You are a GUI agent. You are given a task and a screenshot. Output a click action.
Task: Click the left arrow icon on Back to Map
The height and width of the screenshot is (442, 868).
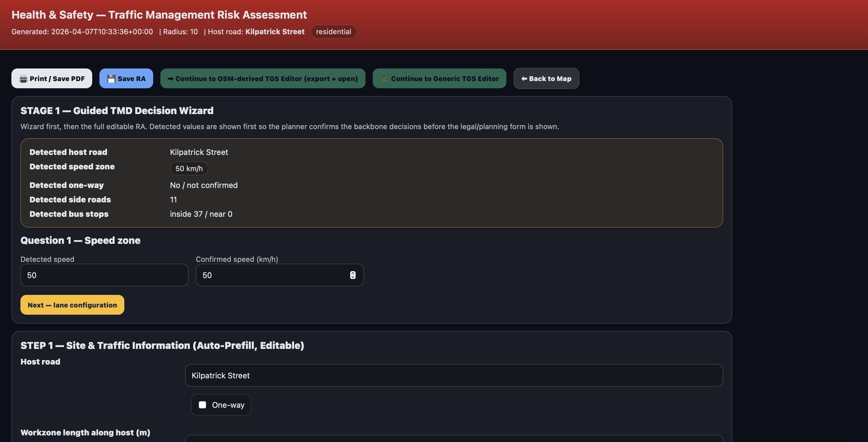coord(524,79)
